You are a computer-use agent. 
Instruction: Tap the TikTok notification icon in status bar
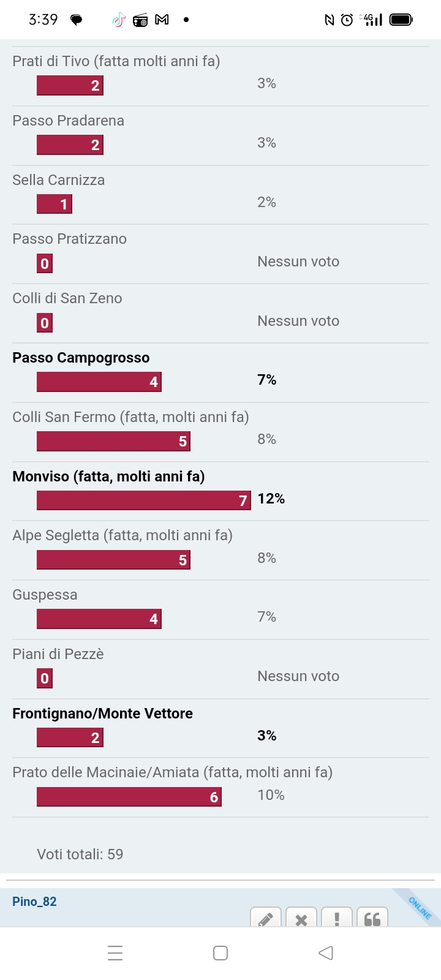coord(118,20)
